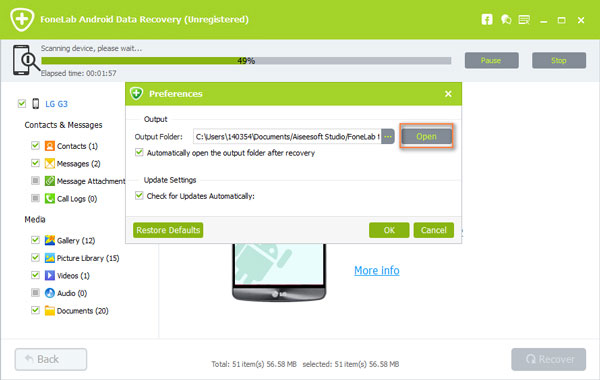Open the Facebook share icon
600x380 pixels.
click(x=487, y=19)
